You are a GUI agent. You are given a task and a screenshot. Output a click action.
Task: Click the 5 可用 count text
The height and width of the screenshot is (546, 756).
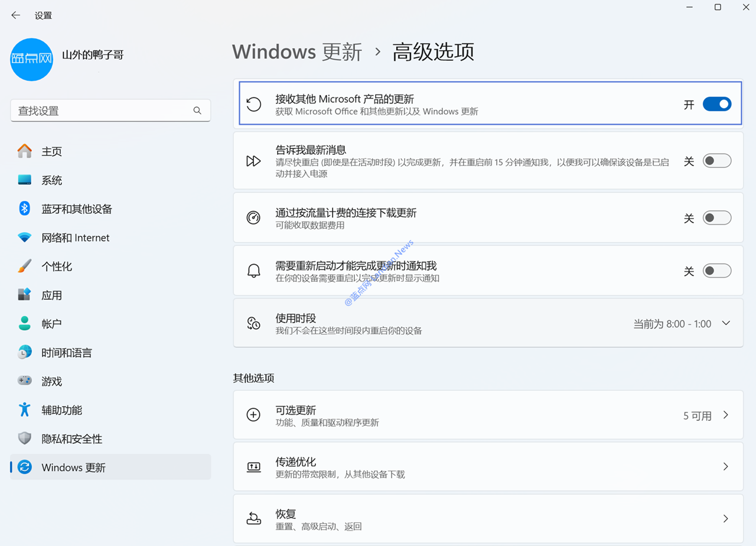click(698, 415)
